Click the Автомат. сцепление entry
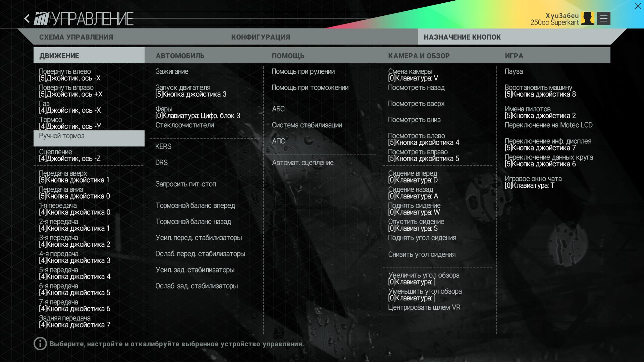 coord(303,163)
